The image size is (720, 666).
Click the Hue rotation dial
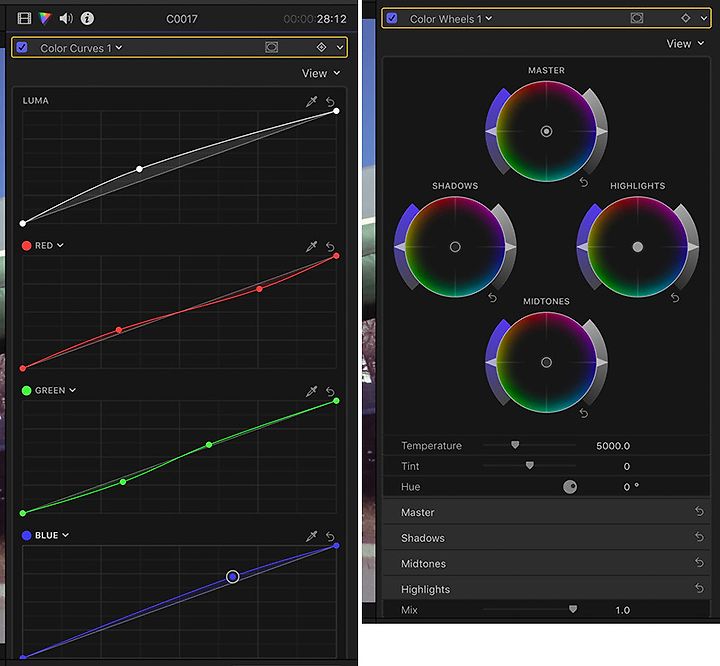point(570,486)
